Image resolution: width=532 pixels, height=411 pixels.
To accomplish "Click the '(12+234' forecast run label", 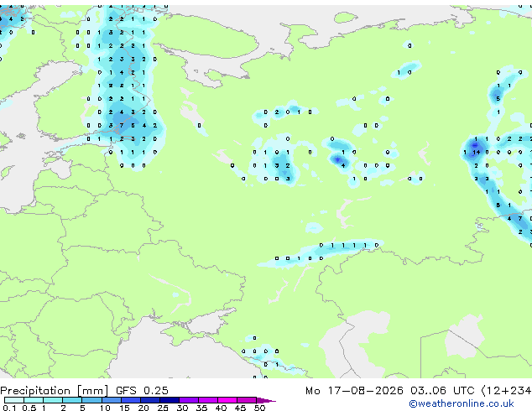I will (x=506, y=391).
